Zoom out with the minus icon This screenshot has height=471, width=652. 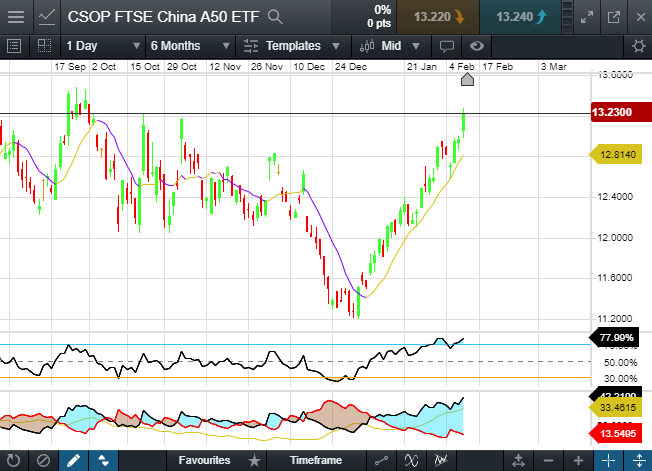tap(548, 461)
